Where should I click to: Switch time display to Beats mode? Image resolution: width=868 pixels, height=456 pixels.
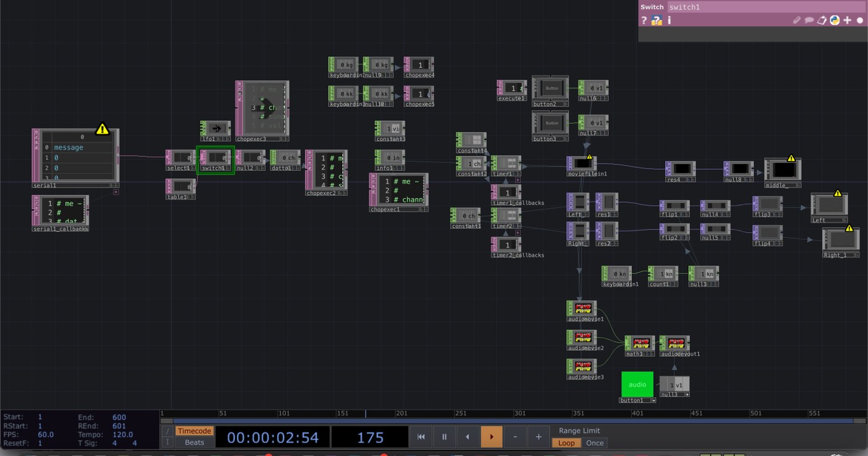(x=195, y=442)
